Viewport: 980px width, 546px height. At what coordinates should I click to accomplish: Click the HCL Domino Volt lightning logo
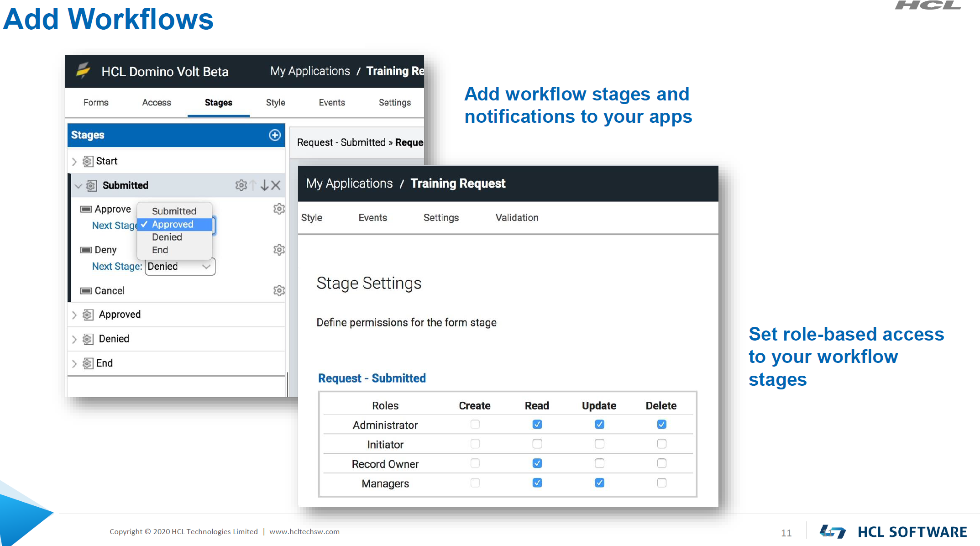[83, 70]
